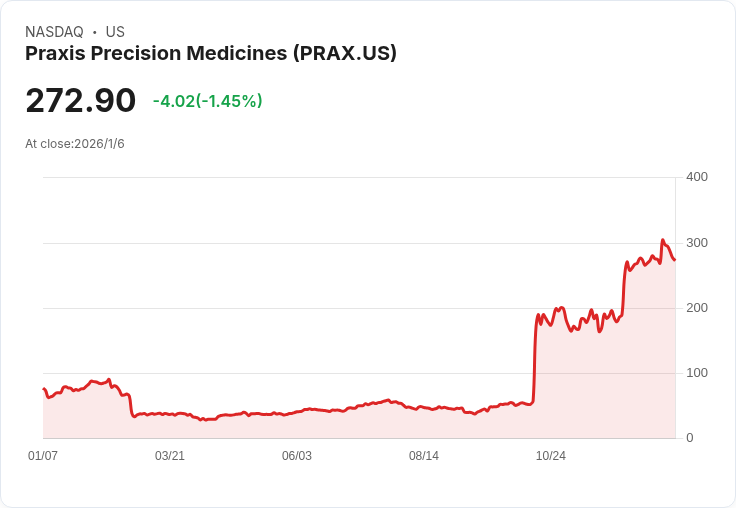Click the 10/24 date axis label
Screen dimensions: 736x508
coord(551,455)
